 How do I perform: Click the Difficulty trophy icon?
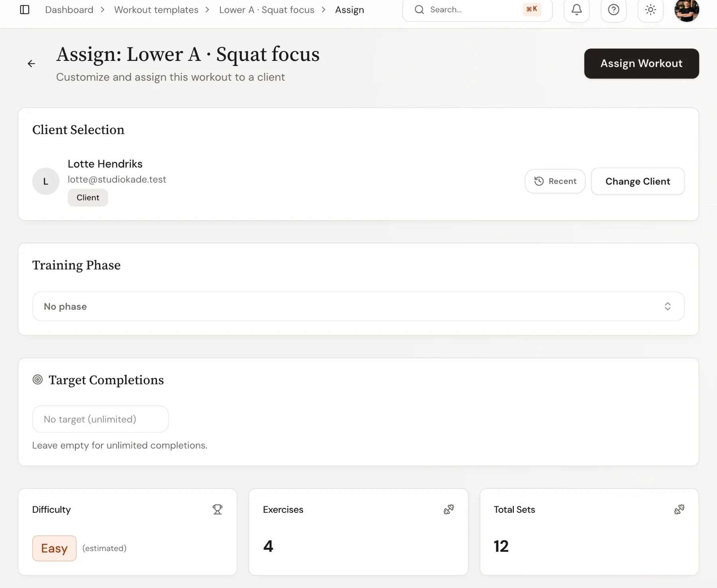pyautogui.click(x=217, y=510)
